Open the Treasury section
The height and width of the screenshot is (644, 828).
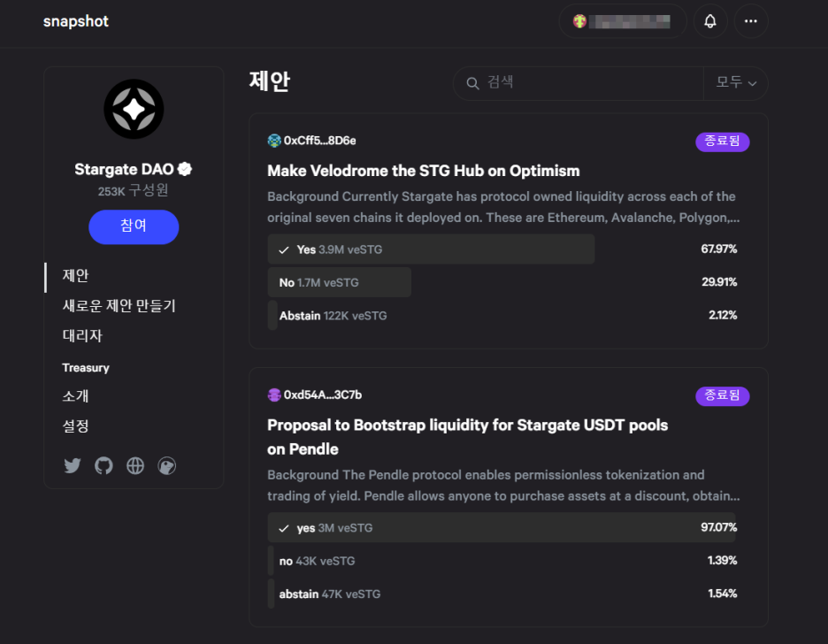click(86, 368)
